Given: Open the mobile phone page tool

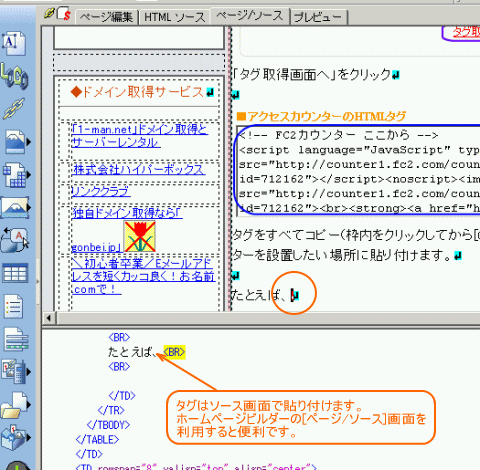Looking at the screenshot, I should [15, 371].
